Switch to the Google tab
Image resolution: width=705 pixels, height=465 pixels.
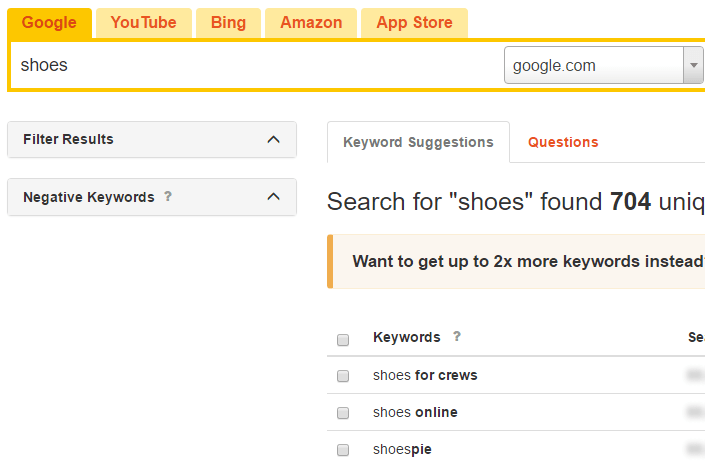(49, 23)
